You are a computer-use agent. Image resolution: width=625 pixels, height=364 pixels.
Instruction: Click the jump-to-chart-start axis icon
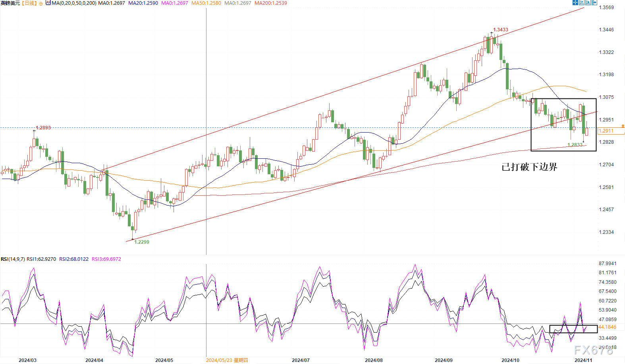[x=582, y=2]
